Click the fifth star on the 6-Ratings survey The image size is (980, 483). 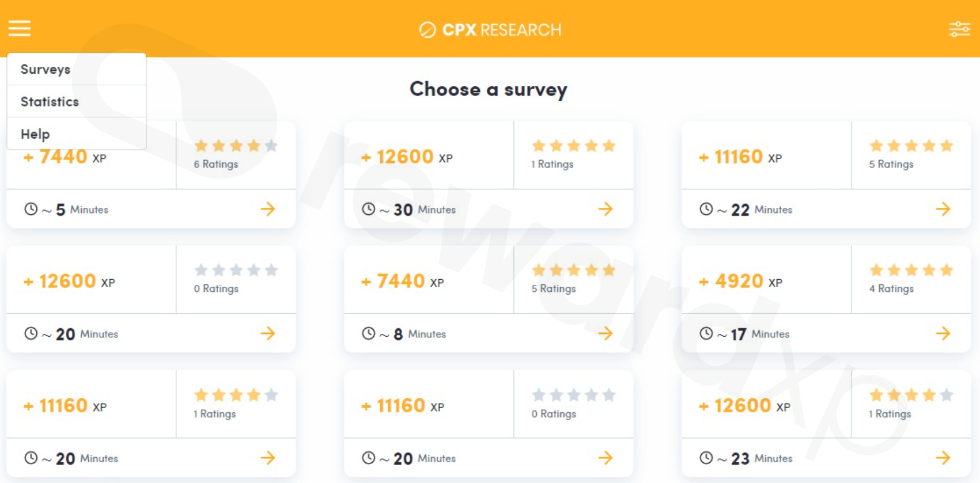tap(271, 146)
